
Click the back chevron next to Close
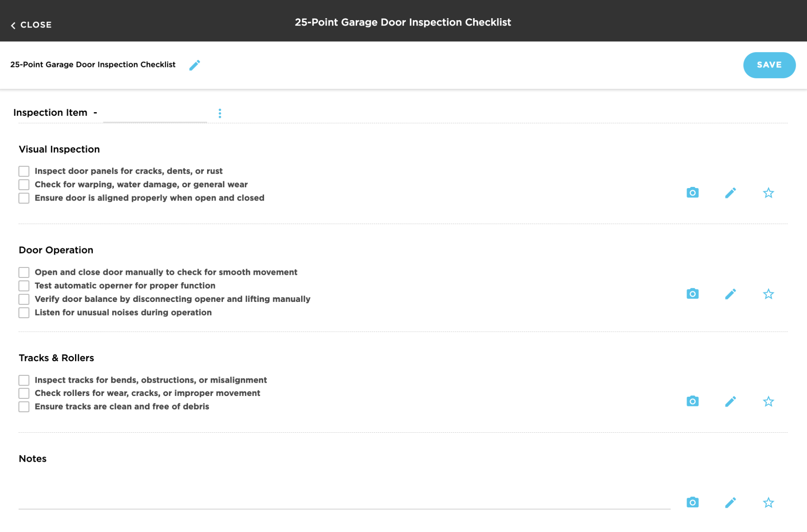pyautogui.click(x=13, y=25)
